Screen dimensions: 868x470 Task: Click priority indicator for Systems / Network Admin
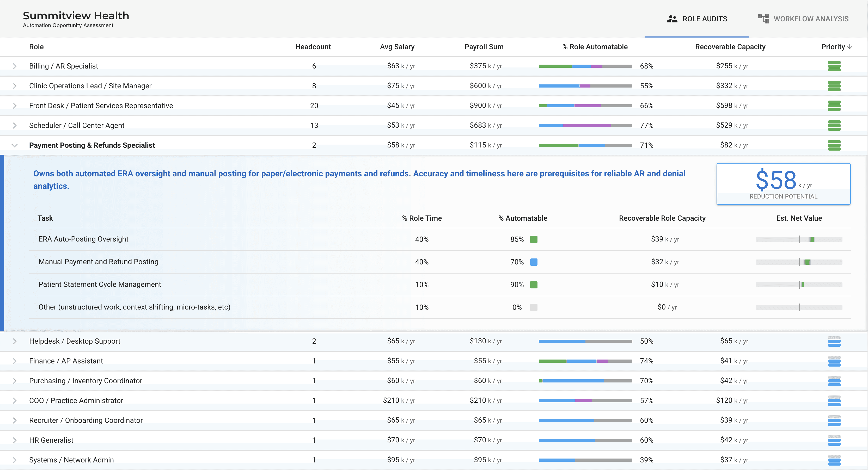(835, 460)
